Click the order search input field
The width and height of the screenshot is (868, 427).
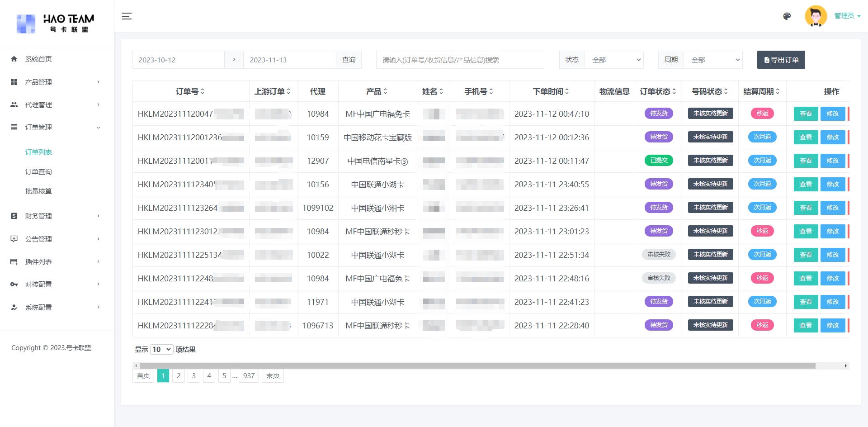460,60
